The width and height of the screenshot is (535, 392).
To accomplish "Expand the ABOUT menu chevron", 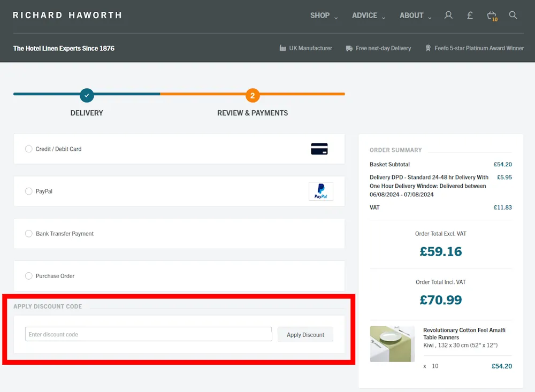I will point(430,18).
